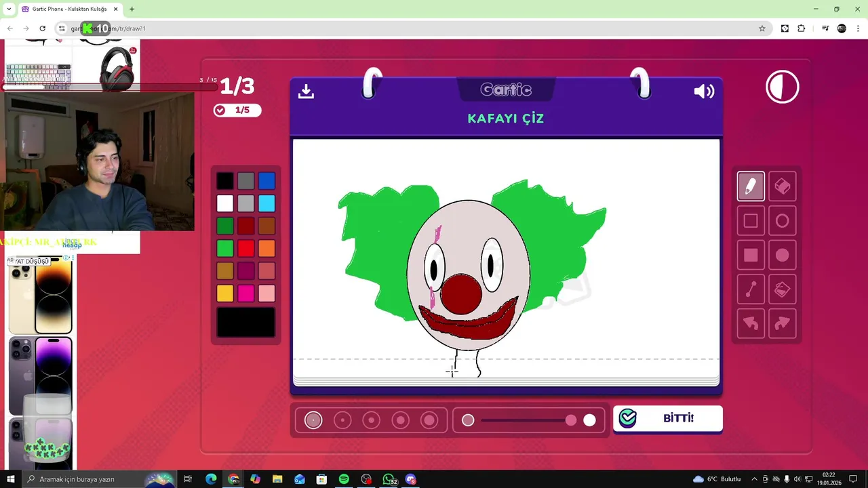Open Chrome extensions puzzle icon
Viewport: 868px width, 488px height.
pyautogui.click(x=802, y=28)
